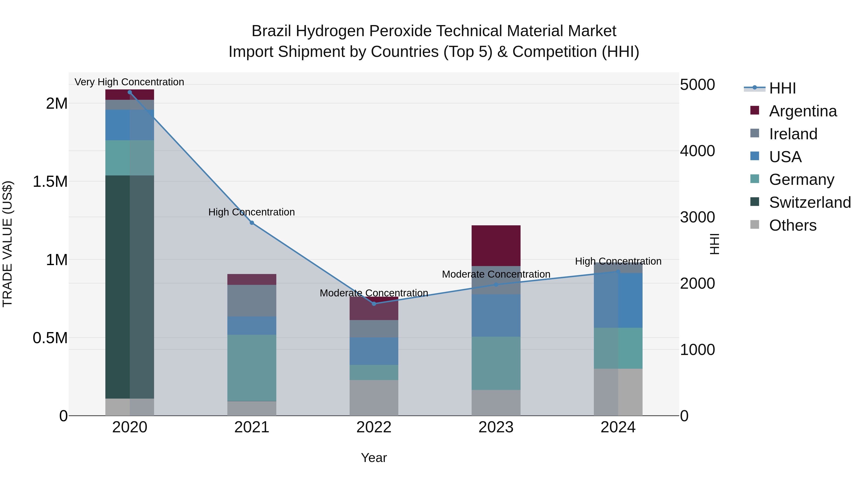Click the 'Moderate Concentration' label near 2023
Image resolution: width=868 pixels, height=488 pixels.
pos(496,274)
